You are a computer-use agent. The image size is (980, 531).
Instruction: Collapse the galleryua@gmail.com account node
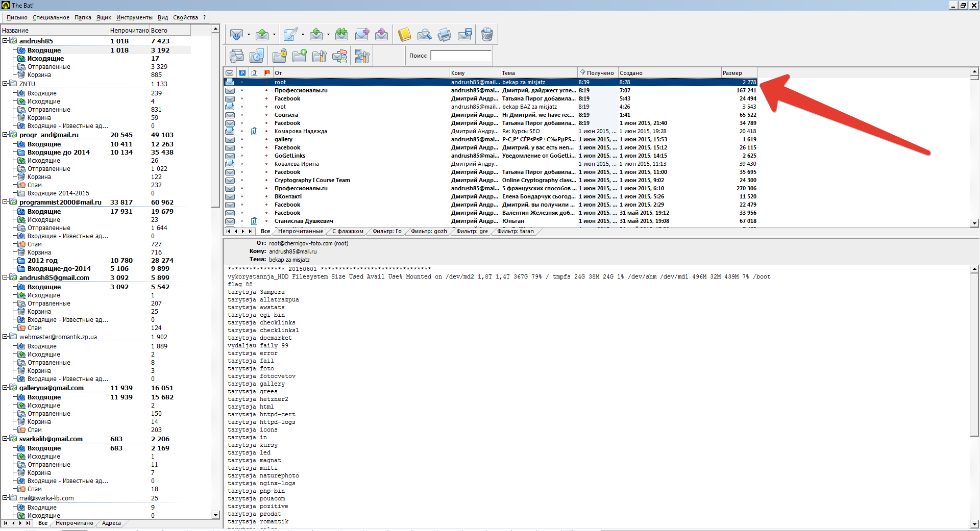(5, 388)
